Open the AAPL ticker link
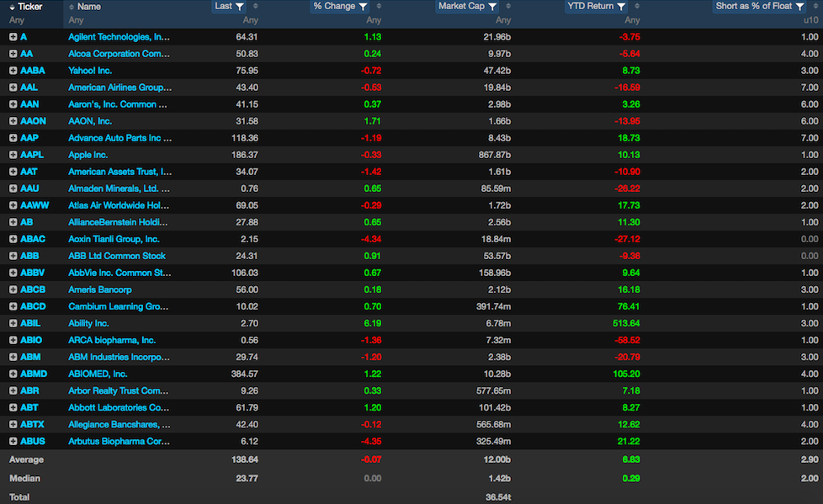The image size is (823, 504). coord(32,155)
